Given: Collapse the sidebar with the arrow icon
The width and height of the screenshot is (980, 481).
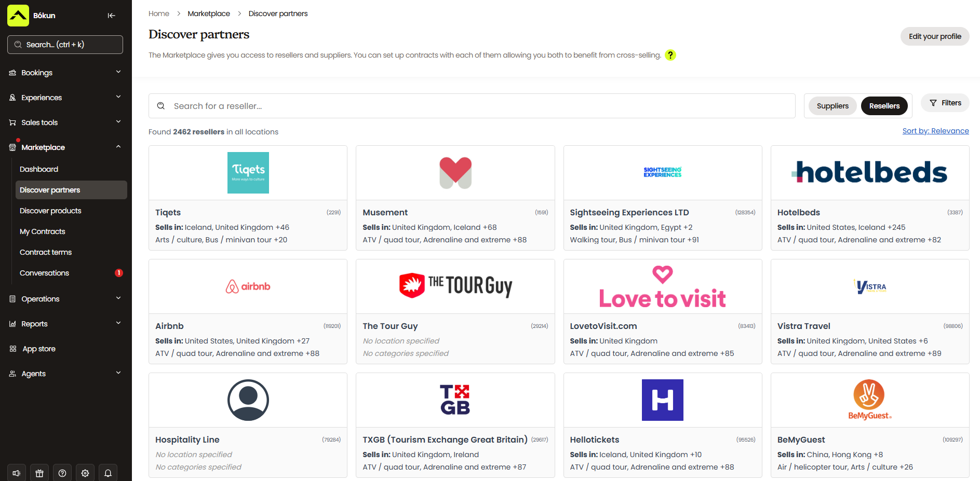Looking at the screenshot, I should (x=111, y=16).
